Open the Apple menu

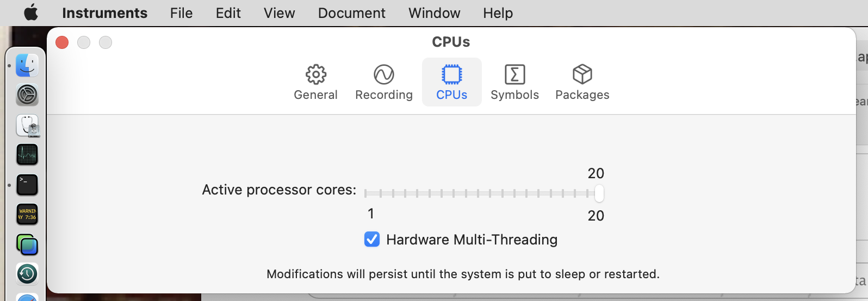[31, 12]
